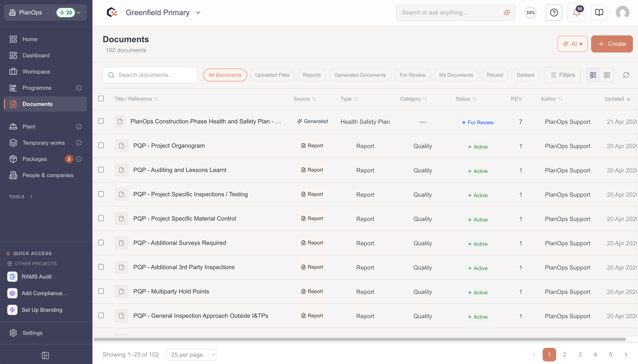Switch to grid view layout
Screen dimensions: 638x364
pos(607,75)
